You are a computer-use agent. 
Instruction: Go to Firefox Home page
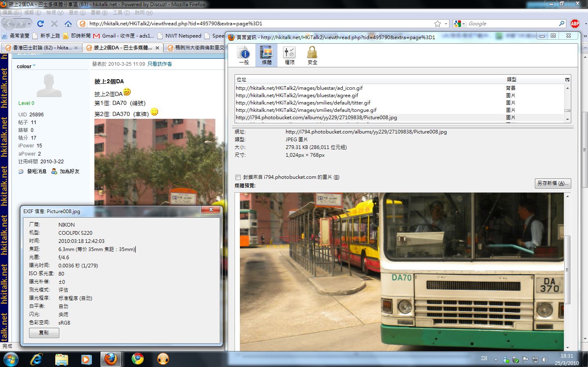68,24
